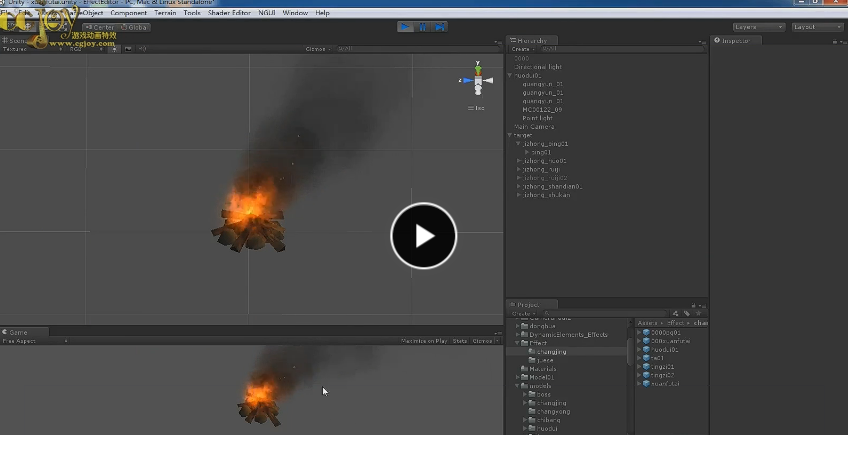Switch to the Project tab
The height and width of the screenshot is (458, 848).
[532, 304]
